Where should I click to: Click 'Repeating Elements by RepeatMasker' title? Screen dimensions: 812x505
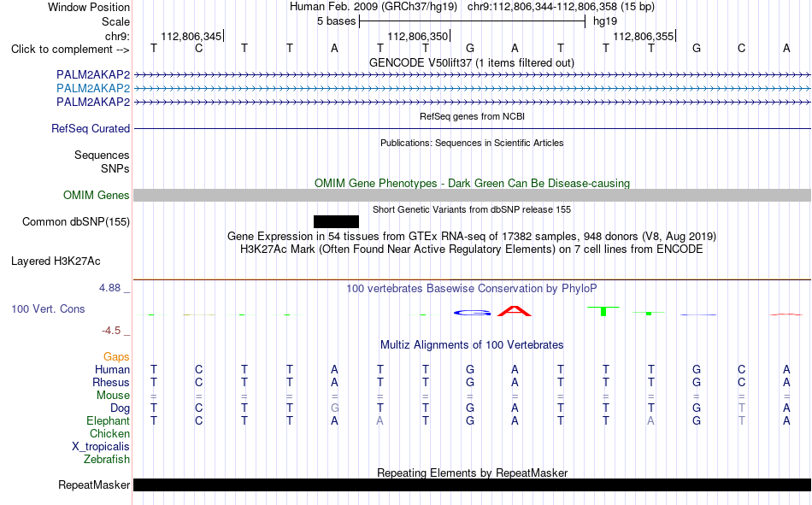tap(473, 473)
